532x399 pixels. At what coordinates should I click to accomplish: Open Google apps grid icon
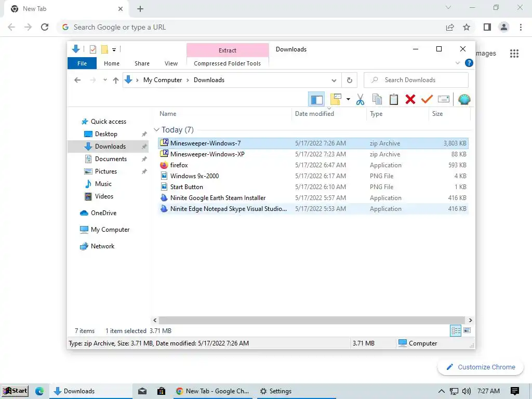(514, 54)
